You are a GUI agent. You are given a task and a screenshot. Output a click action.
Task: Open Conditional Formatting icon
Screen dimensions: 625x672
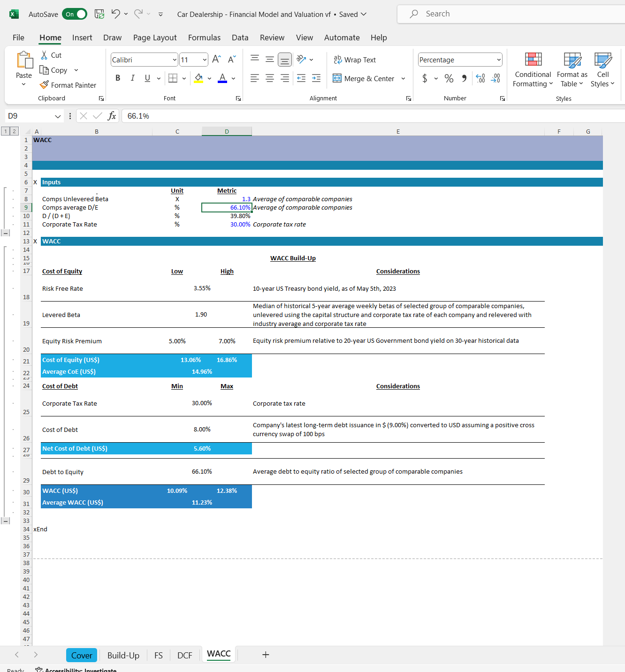point(533,60)
